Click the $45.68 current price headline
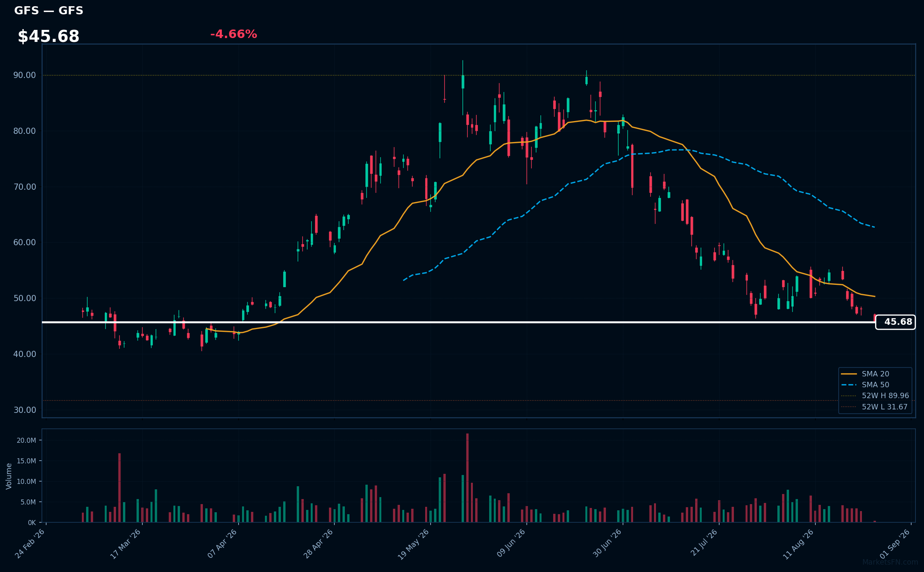This screenshot has height=572, width=924. pyautogui.click(x=48, y=36)
